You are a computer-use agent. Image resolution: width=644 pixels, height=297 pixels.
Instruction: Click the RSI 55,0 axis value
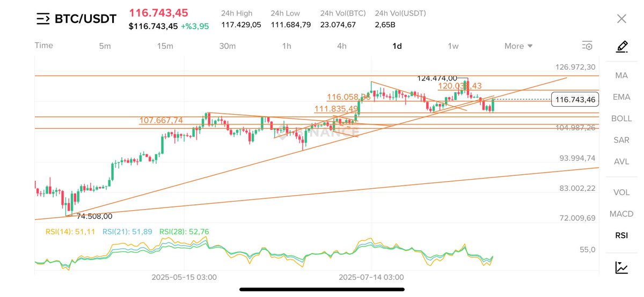(588, 250)
